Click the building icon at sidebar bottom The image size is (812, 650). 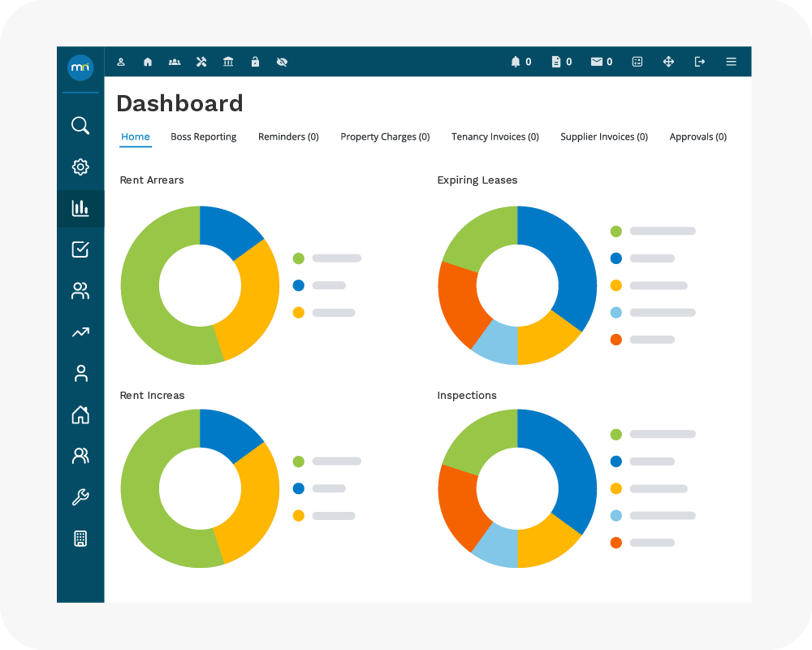coord(80,539)
